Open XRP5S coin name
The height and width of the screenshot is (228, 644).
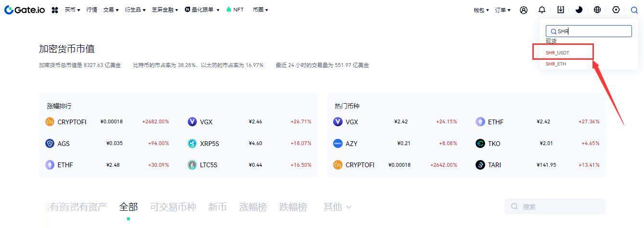(209, 143)
